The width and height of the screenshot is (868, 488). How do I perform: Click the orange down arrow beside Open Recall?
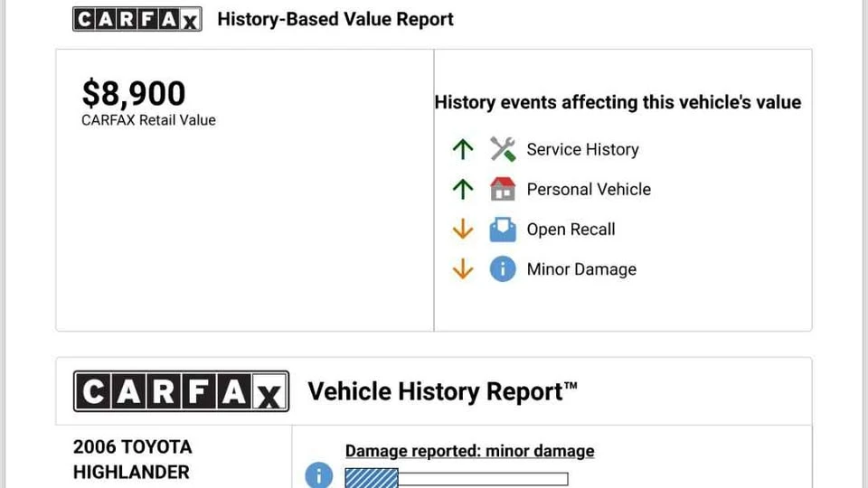pos(463,229)
